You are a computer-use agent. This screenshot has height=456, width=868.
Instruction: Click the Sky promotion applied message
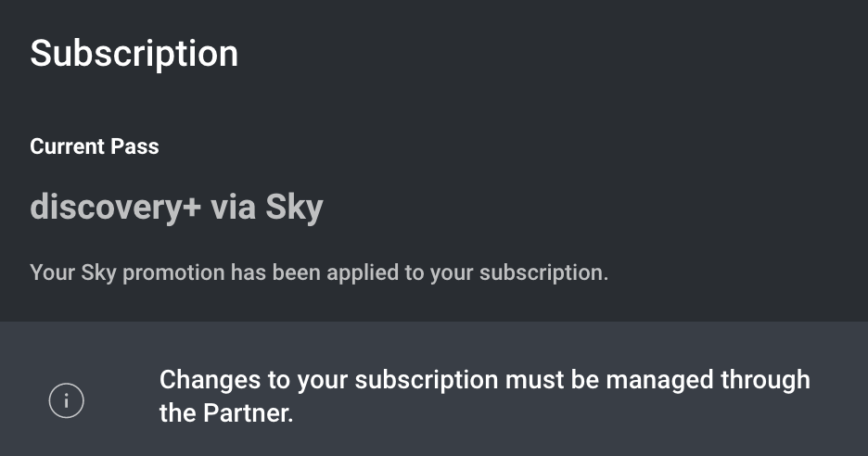(x=319, y=273)
